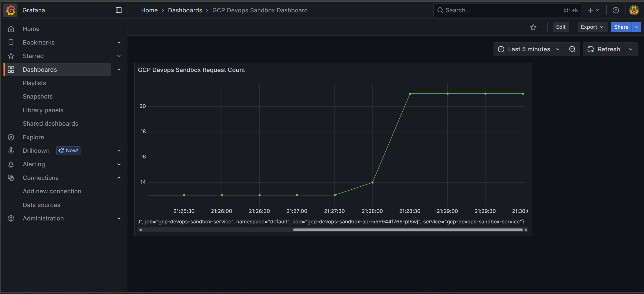The width and height of the screenshot is (644, 294).
Task: Click the Home house icon in sidebar
Action: [x=11, y=29]
